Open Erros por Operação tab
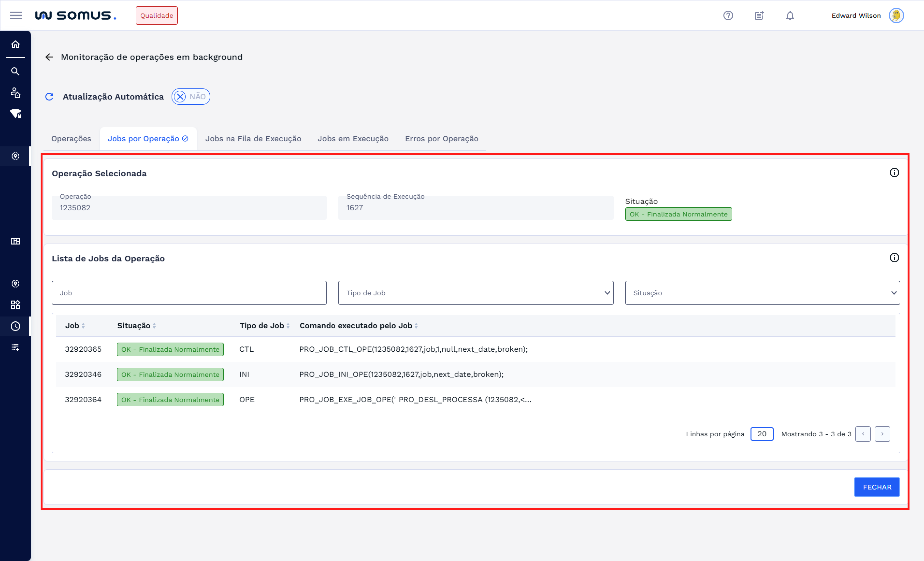924x561 pixels. point(441,139)
